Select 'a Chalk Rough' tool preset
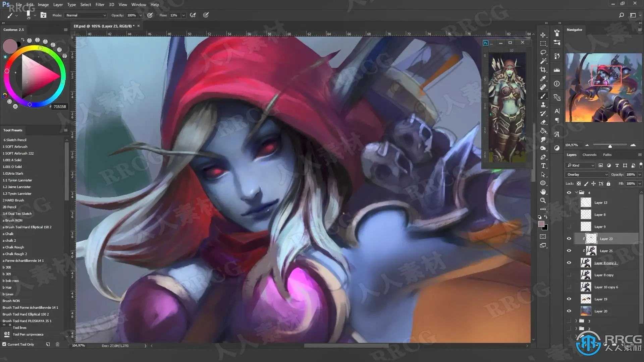This screenshot has width=644, height=362. tap(13, 247)
